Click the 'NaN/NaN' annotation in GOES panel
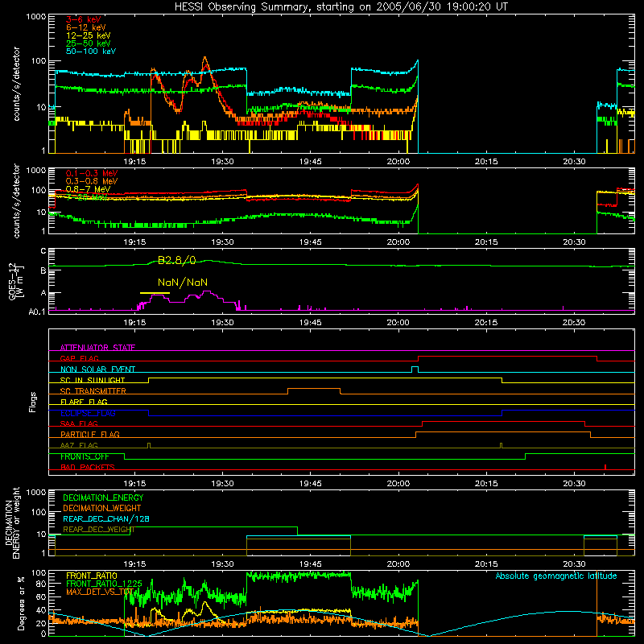 (x=183, y=283)
